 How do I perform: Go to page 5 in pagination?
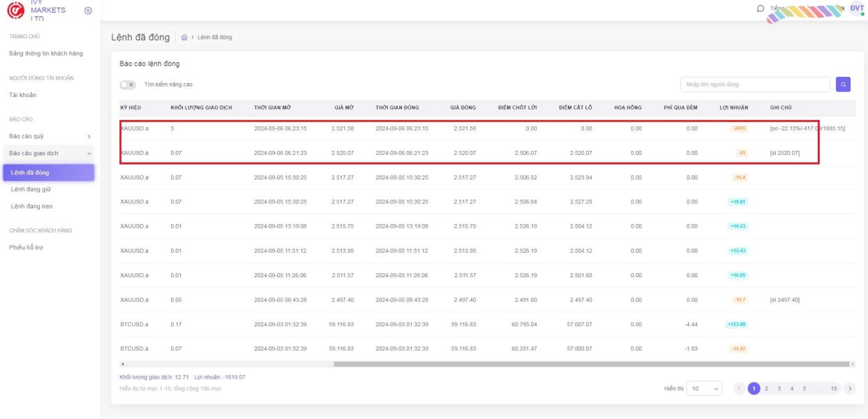(804, 389)
